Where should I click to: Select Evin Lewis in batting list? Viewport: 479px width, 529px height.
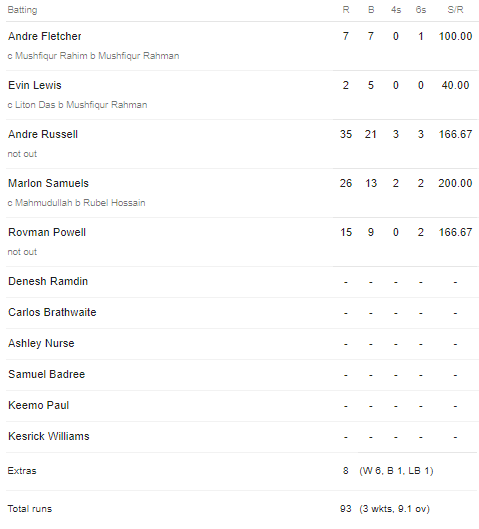click(x=35, y=85)
